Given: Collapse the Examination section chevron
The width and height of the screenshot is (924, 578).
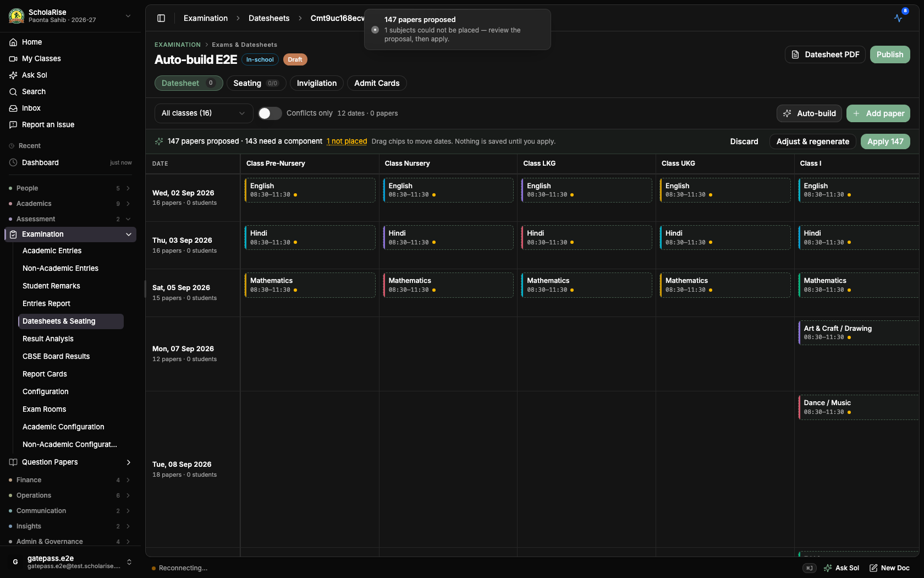Looking at the screenshot, I should (x=129, y=234).
